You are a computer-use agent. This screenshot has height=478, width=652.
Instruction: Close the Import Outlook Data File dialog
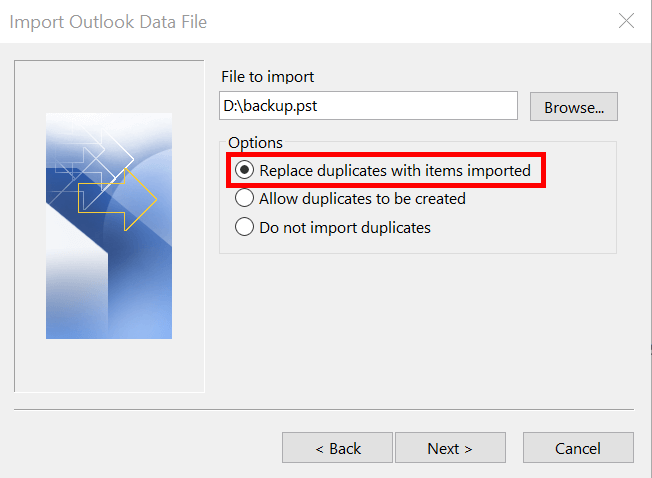(626, 20)
